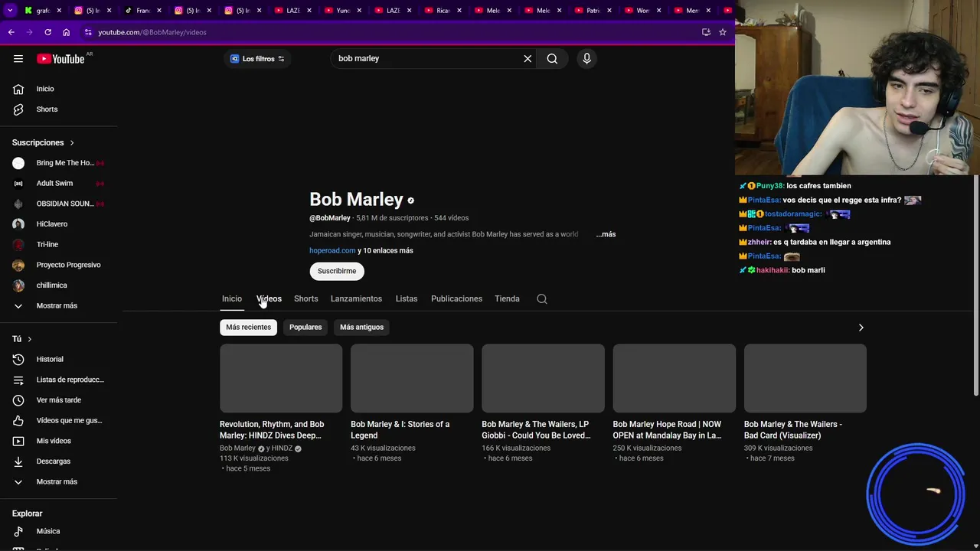Screen dimensions: 980x551
Task: Search within channel magnifier icon
Action: pyautogui.click(x=542, y=299)
